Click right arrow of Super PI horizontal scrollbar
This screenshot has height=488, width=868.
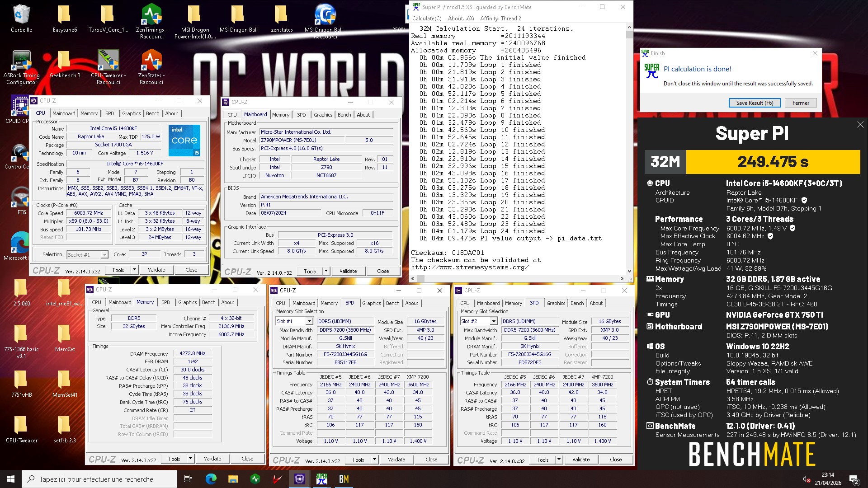pos(622,278)
